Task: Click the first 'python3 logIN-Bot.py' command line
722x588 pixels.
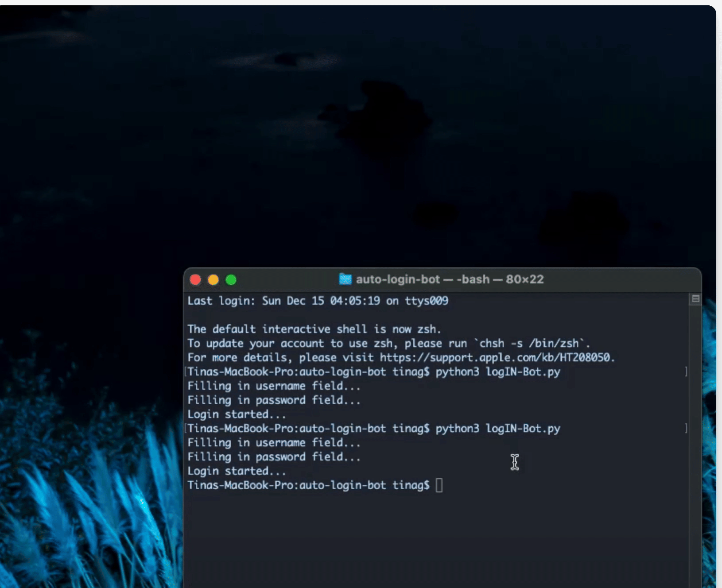Action: pyautogui.click(x=374, y=372)
